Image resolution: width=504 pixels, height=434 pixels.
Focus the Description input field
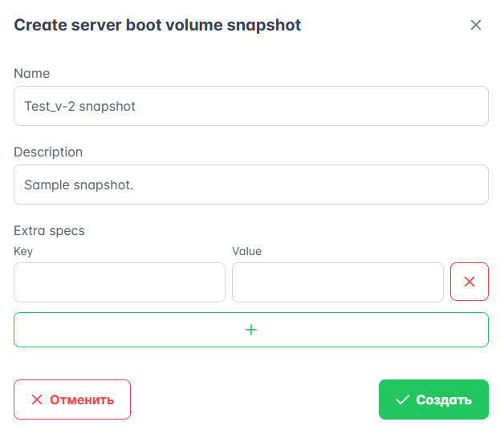coord(251,185)
